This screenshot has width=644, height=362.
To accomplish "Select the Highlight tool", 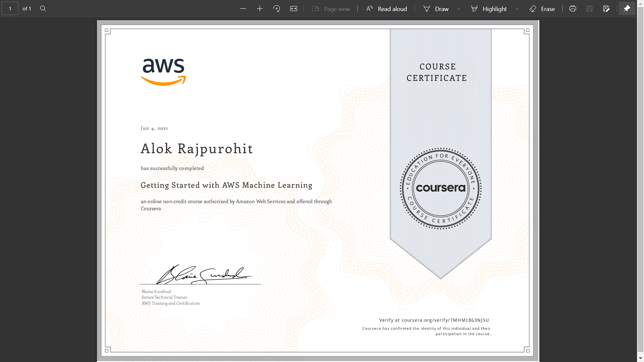I will click(x=489, y=9).
